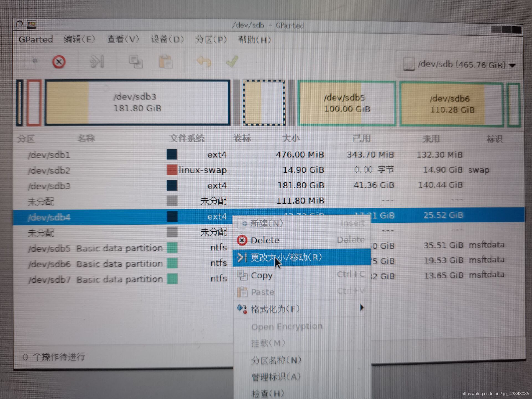
Task: Click the 已用 column header
Action: click(x=361, y=138)
